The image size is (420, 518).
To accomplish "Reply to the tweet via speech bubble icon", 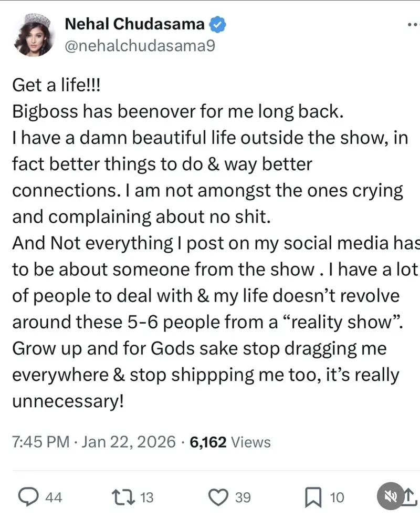I will [27, 497].
